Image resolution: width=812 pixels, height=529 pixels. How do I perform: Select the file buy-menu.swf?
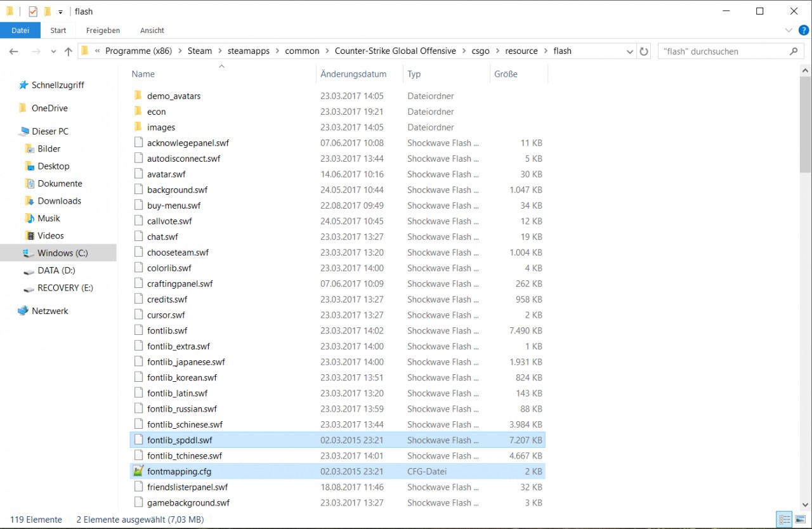pos(174,206)
